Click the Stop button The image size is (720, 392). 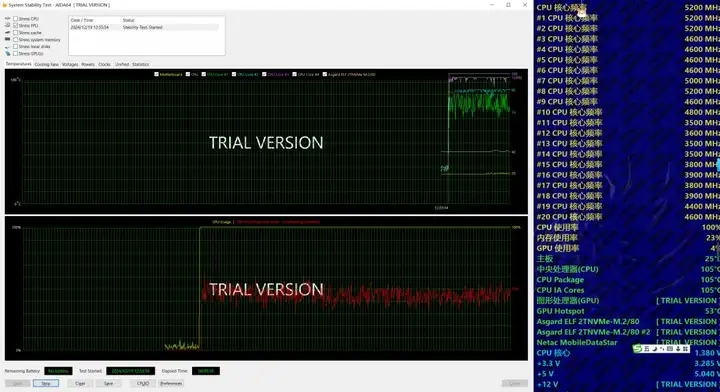[46, 383]
